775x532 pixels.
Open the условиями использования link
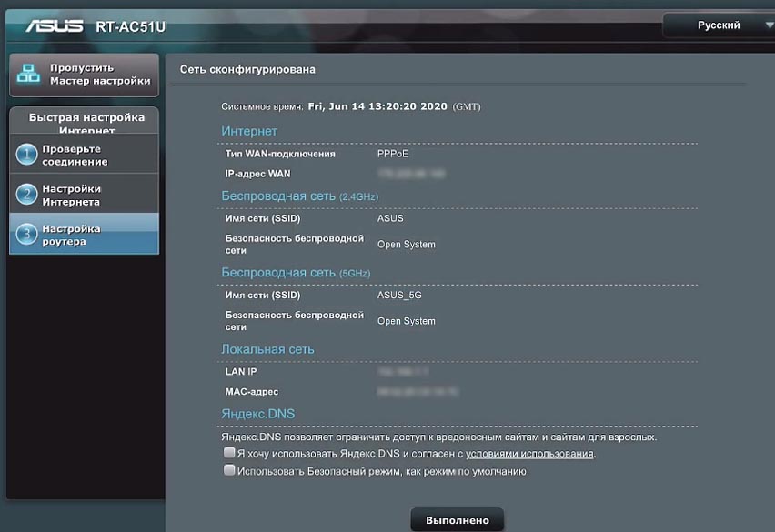click(529, 453)
